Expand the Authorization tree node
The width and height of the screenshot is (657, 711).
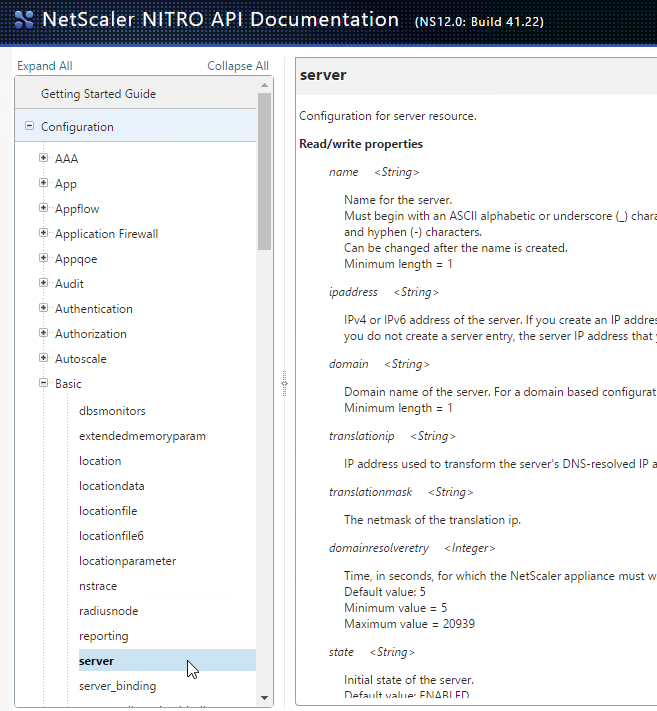(44, 333)
